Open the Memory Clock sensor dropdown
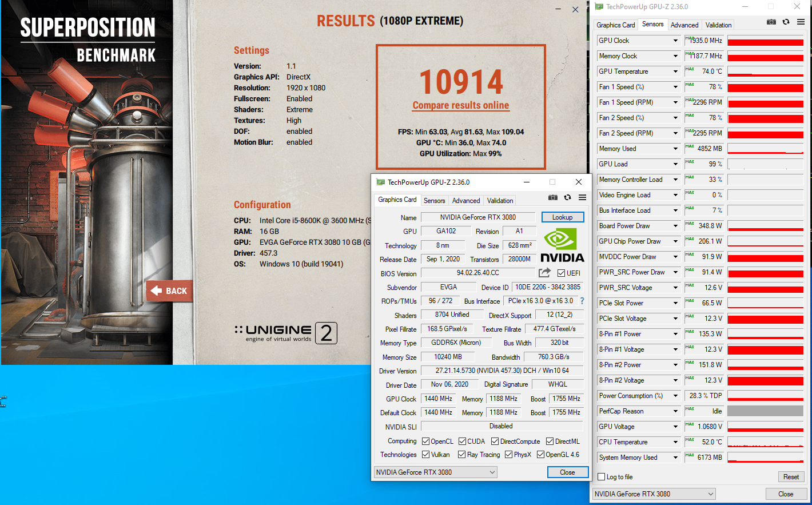This screenshot has height=505, width=812. coord(675,56)
